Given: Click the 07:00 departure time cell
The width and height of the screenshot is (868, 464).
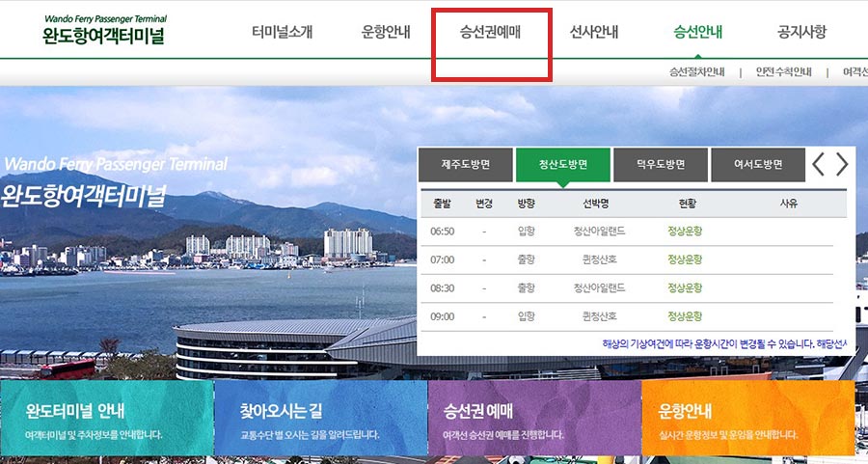Looking at the screenshot, I should [x=443, y=259].
